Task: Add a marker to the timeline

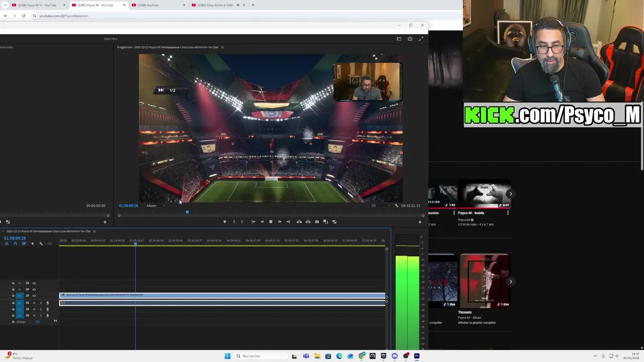Action: point(32,244)
